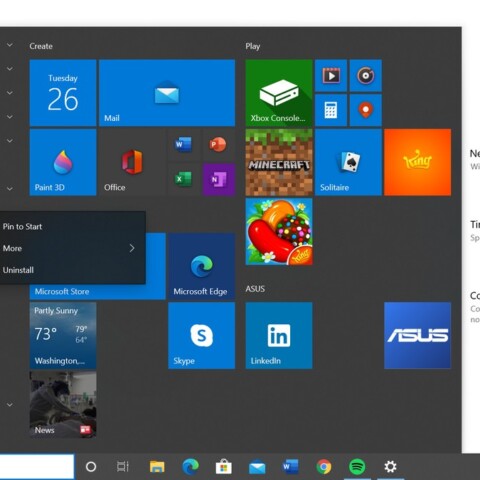Open Movies & TV small tile
The image size is (480, 480).
[331, 76]
